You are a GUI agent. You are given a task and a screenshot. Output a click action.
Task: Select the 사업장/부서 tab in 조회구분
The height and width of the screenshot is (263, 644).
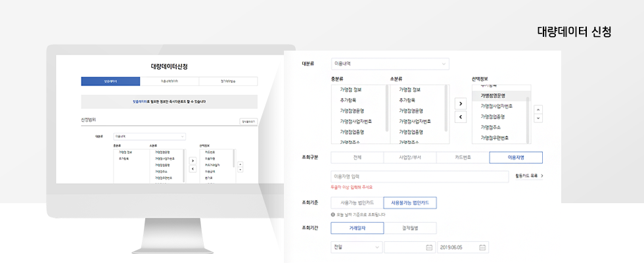tap(410, 157)
